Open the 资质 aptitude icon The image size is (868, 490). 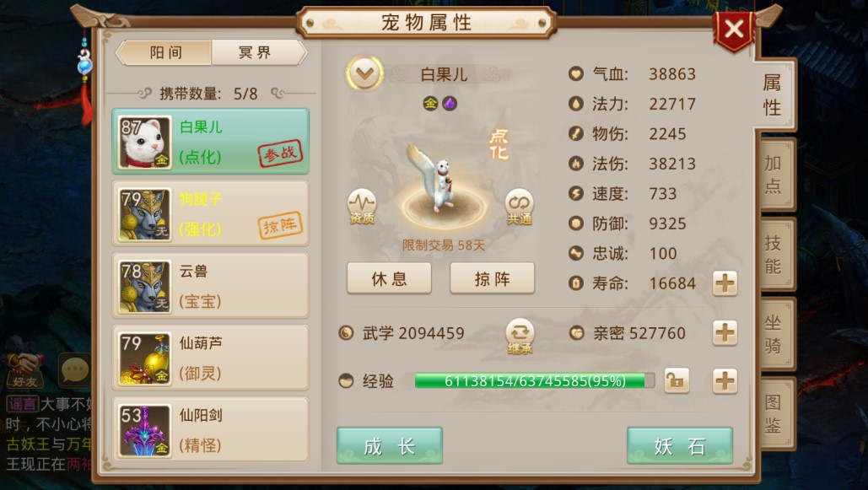362,207
